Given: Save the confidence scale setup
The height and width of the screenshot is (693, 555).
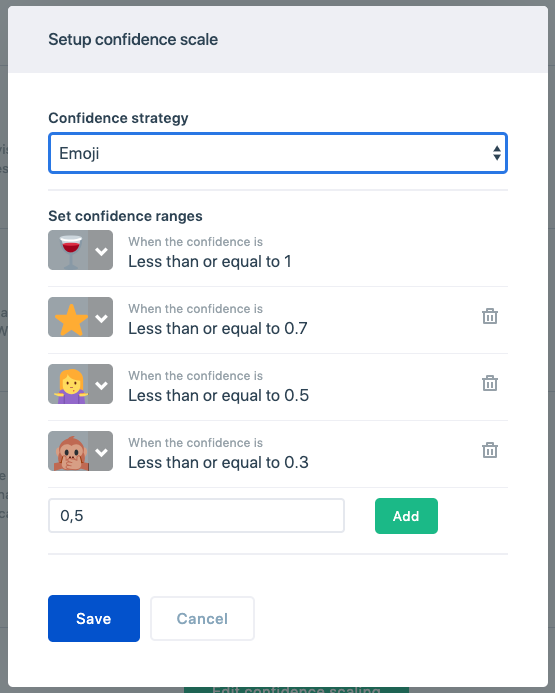Looking at the screenshot, I should 94,618.
